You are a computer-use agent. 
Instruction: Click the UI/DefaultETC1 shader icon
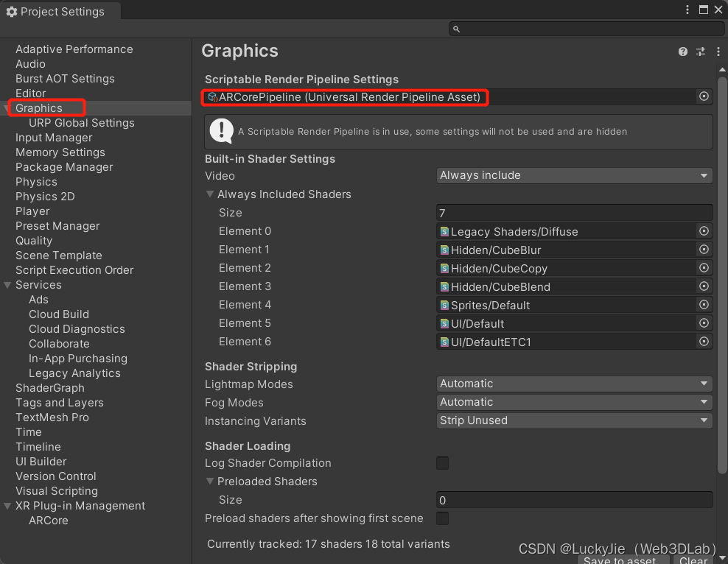click(444, 342)
